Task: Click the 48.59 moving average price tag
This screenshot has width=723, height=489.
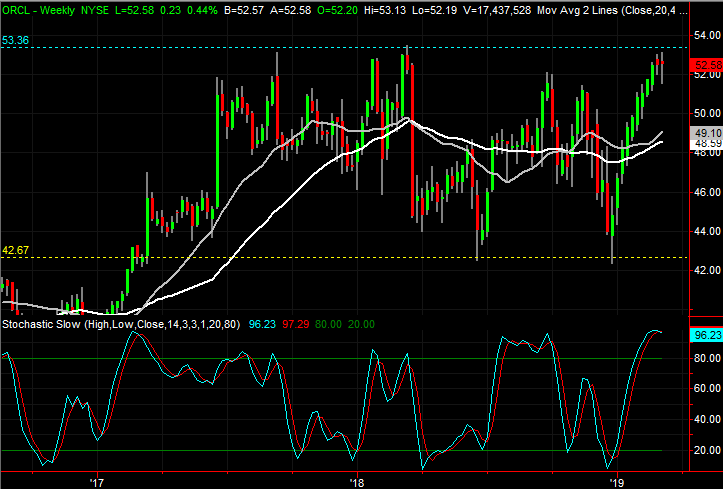Action: coord(705,144)
